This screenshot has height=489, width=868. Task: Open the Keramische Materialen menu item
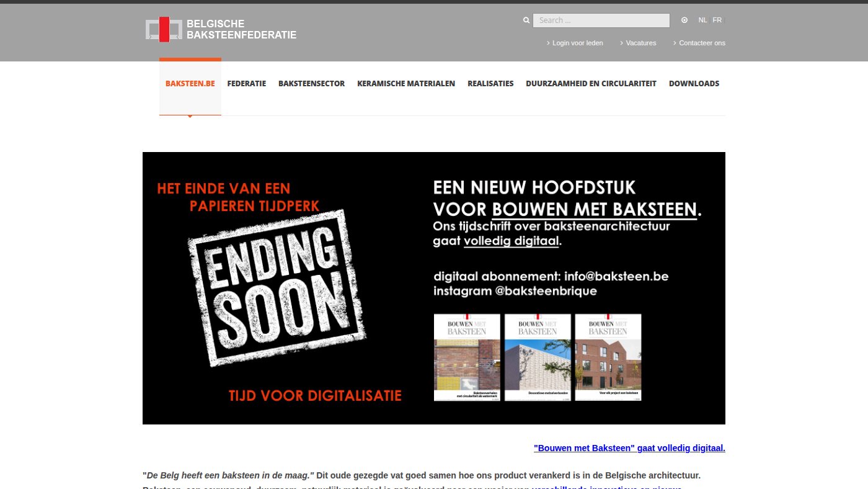(x=406, y=83)
